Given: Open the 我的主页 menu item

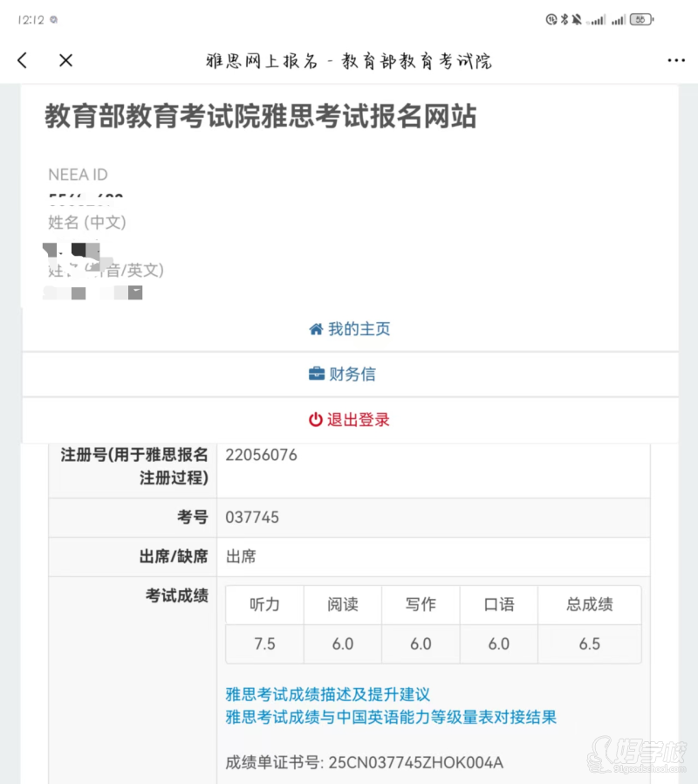Looking at the screenshot, I should pos(350,329).
